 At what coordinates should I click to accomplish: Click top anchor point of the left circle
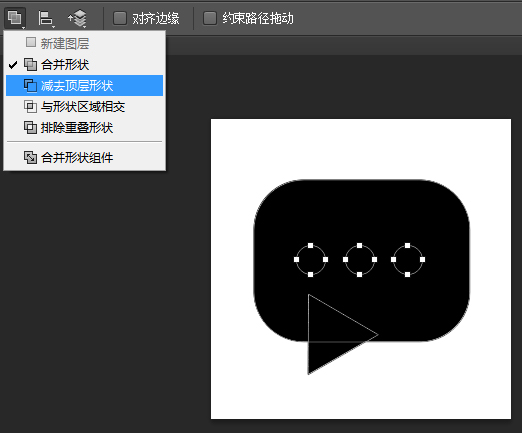[x=311, y=246]
